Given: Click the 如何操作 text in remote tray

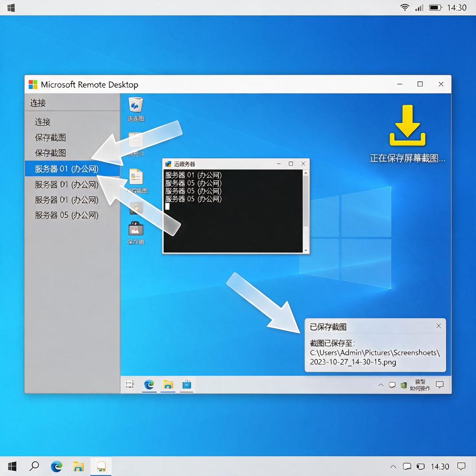Looking at the screenshot, I should click(420, 388).
